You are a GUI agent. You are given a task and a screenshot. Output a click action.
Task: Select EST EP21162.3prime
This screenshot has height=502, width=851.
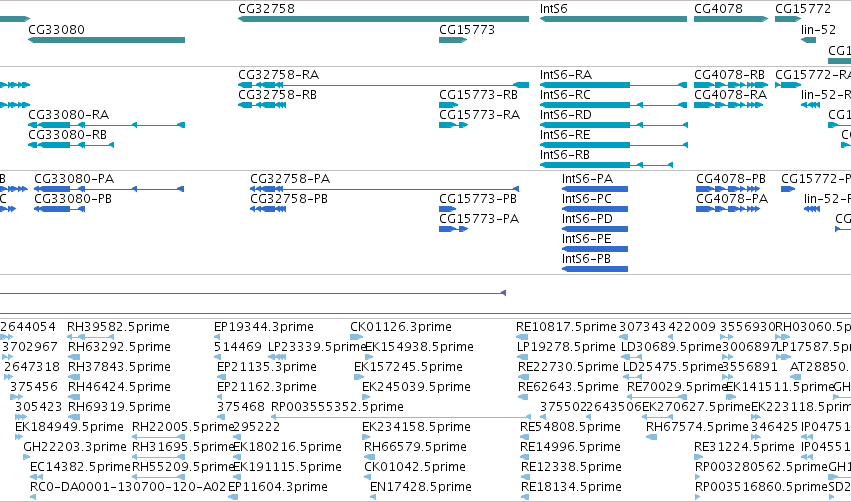tap(267, 387)
